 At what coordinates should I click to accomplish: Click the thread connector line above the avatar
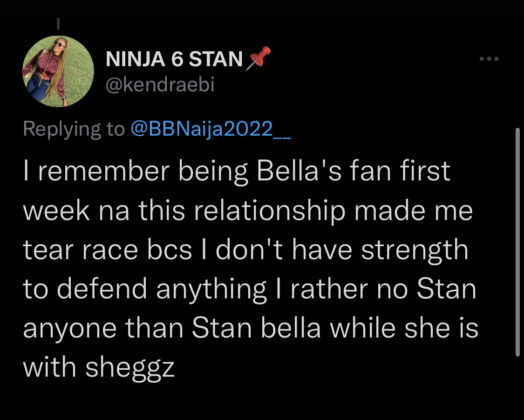click(x=58, y=23)
